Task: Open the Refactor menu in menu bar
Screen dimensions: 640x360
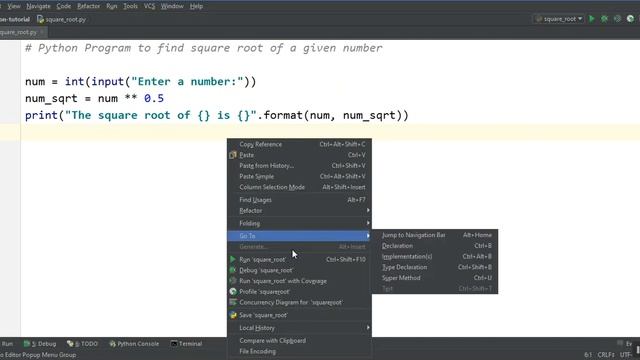Action: click(x=89, y=6)
